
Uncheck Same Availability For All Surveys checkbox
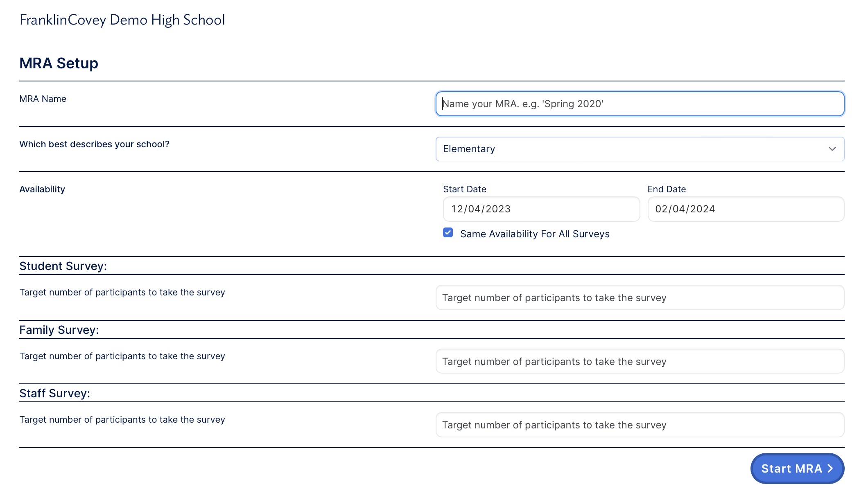[x=448, y=233]
